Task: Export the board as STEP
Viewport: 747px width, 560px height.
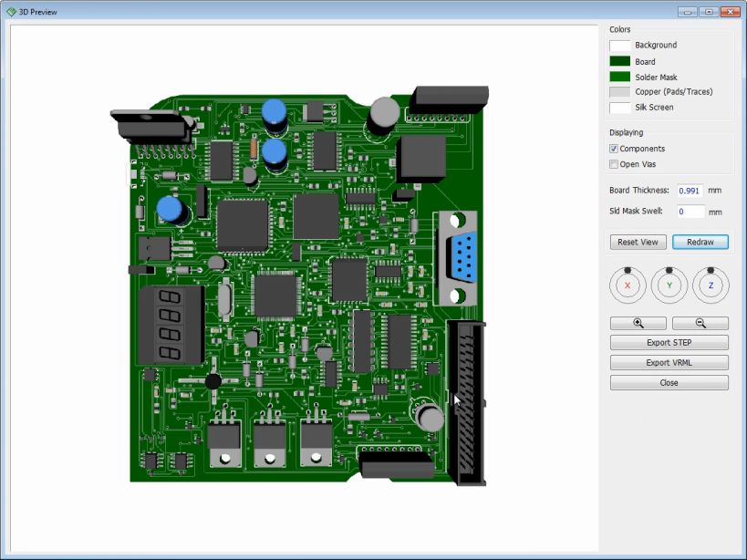Action: pyautogui.click(x=669, y=343)
